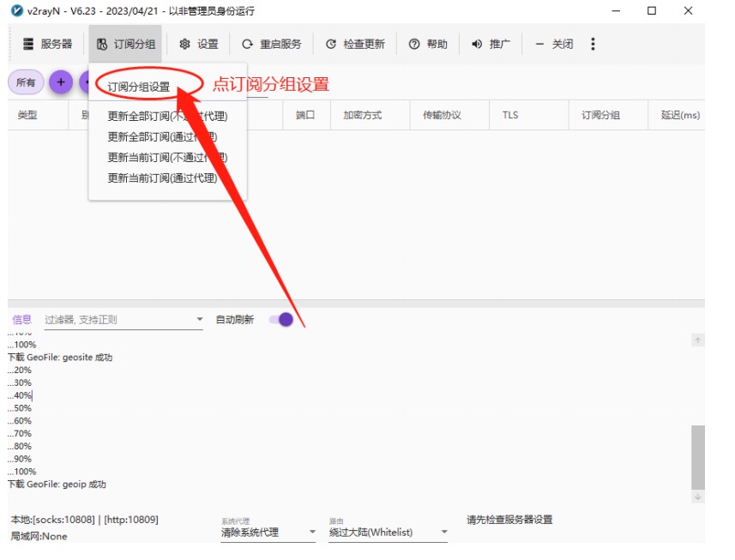Click the 下载 GeoFile: geosite 成功 log line
The image size is (735, 560).
[x=60, y=358]
